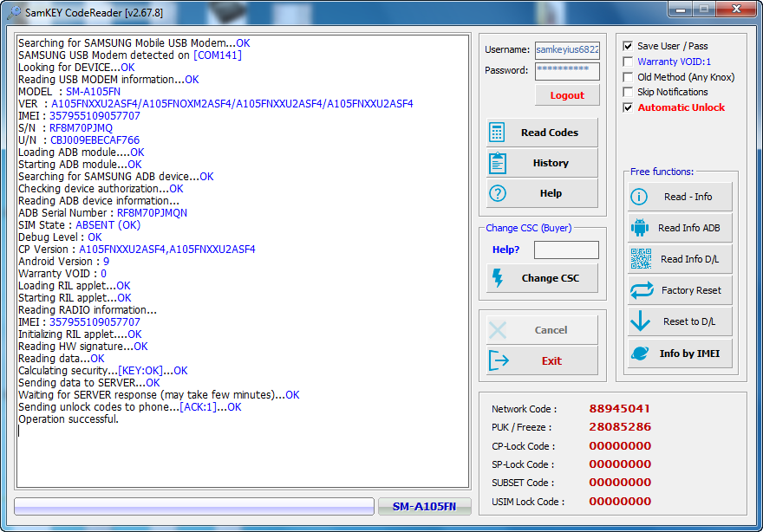Click the Reset to D/L label
Screen dimensions: 763x532
pyautogui.click(x=689, y=321)
